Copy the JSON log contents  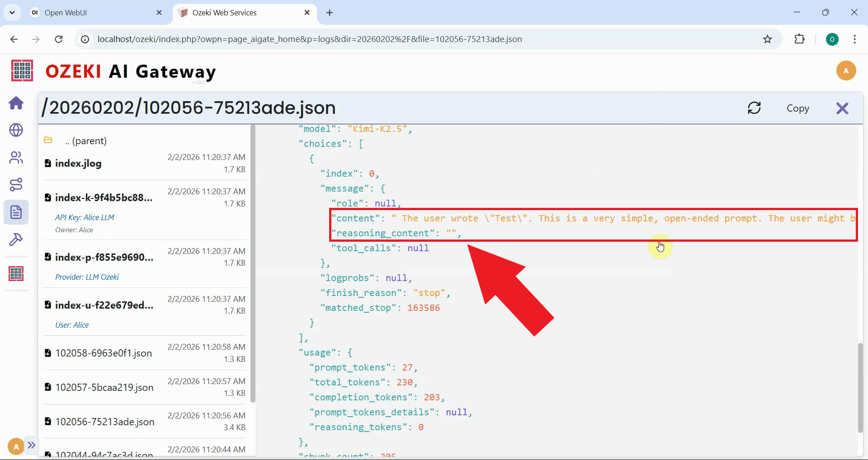click(798, 108)
